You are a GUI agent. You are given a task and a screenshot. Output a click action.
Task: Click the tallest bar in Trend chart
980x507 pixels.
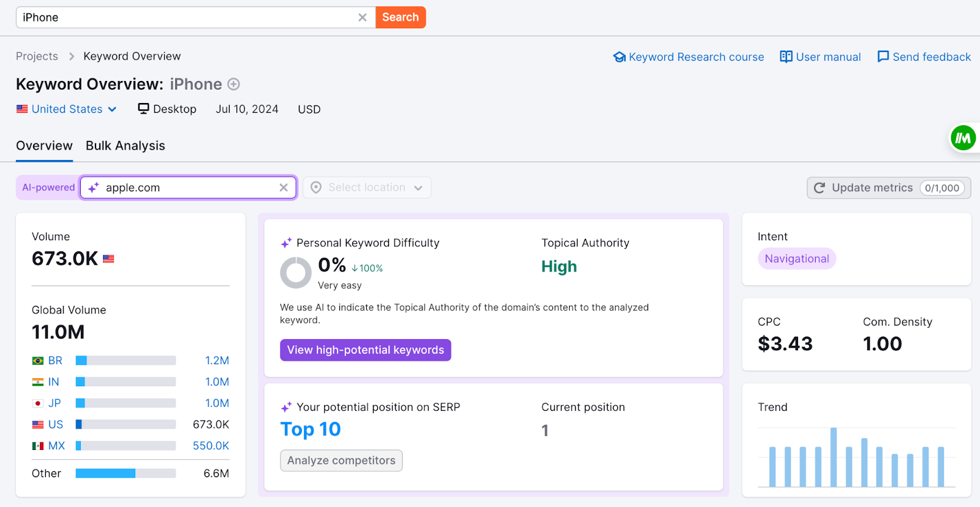coord(834,457)
